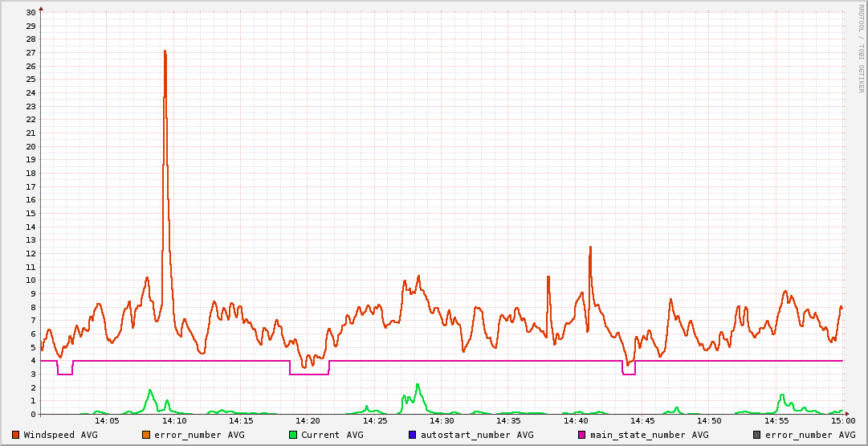
Task: Select the main_state_number AVG legend label
Action: click(649, 435)
